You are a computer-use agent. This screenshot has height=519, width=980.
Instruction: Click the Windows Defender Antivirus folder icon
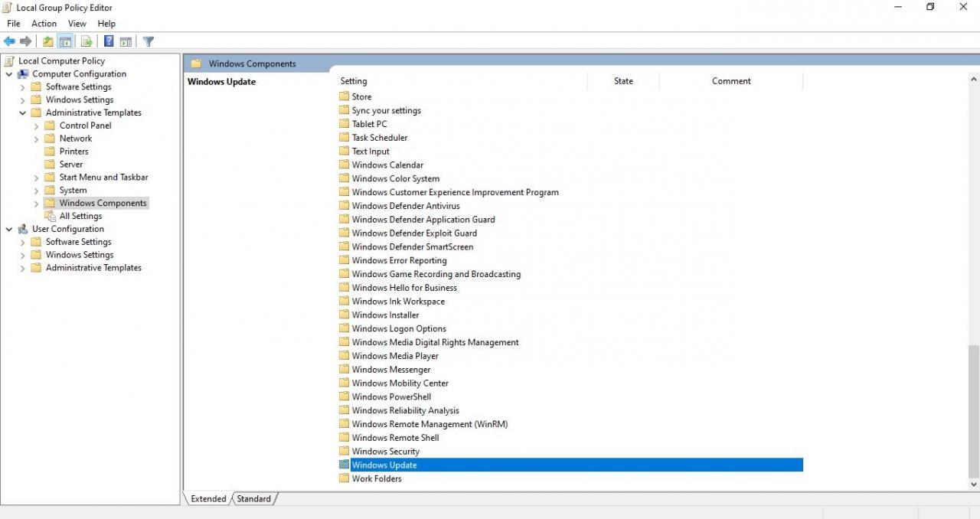pos(344,206)
